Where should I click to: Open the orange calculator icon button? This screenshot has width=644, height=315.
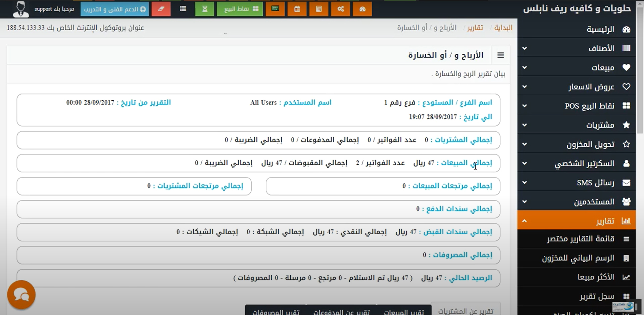(319, 9)
